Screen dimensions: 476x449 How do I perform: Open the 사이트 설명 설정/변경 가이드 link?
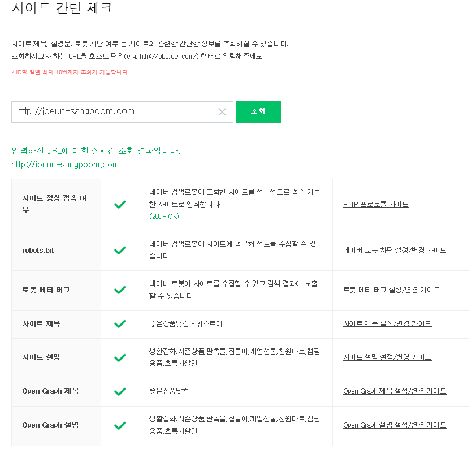[x=387, y=357]
